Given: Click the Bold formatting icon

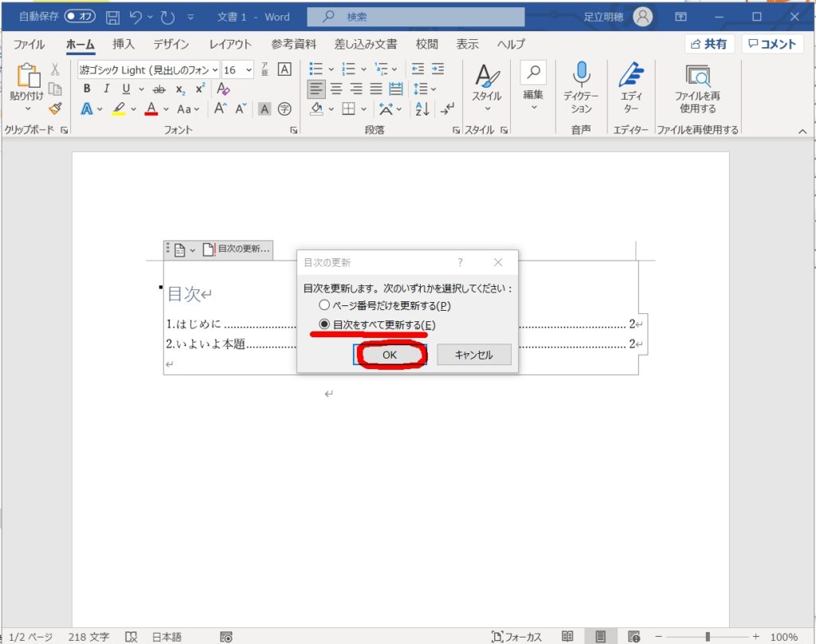Looking at the screenshot, I should (x=87, y=89).
